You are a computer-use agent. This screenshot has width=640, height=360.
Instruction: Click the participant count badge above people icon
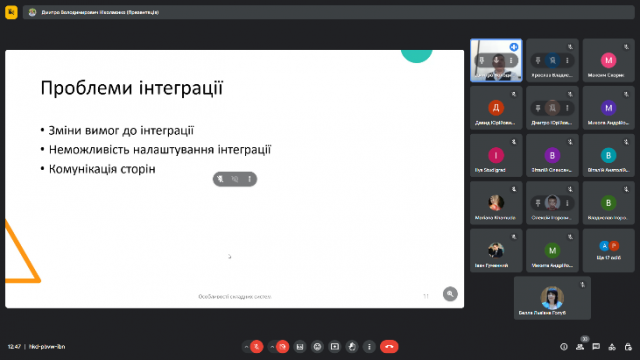point(585,339)
